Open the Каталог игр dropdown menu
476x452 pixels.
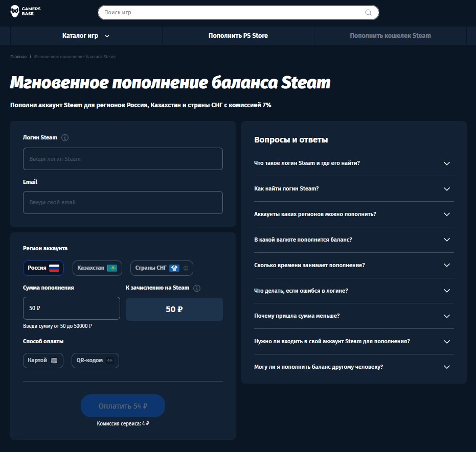(86, 36)
